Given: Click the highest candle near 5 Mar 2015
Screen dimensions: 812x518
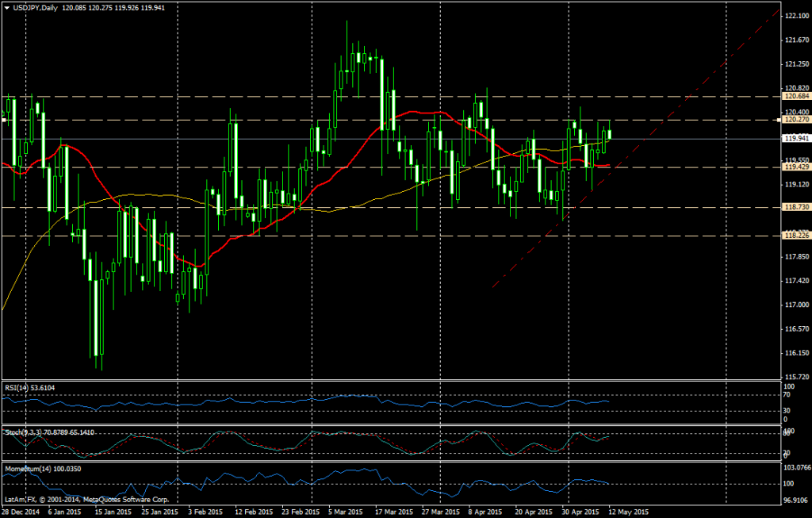Looking at the screenshot, I should coord(347,48).
